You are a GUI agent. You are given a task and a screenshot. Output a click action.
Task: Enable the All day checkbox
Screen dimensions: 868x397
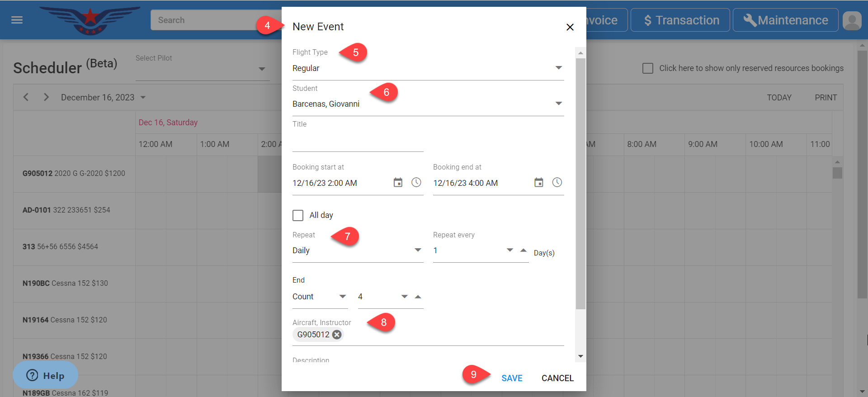click(298, 215)
